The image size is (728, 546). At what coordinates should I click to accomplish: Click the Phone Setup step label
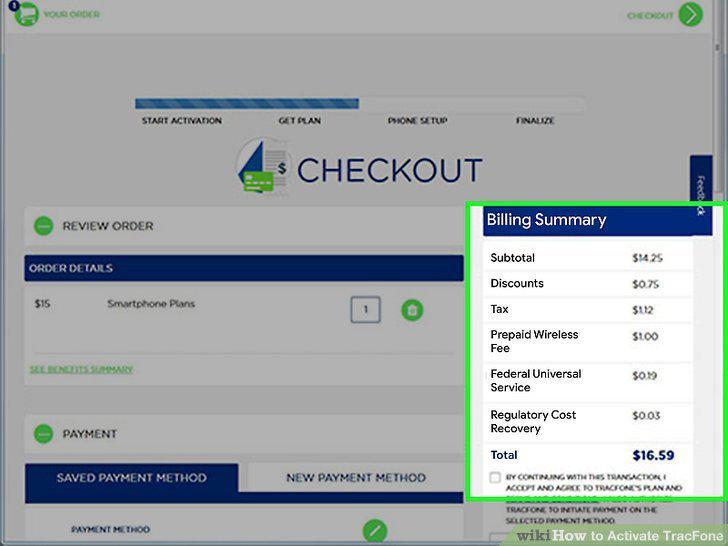[417, 121]
